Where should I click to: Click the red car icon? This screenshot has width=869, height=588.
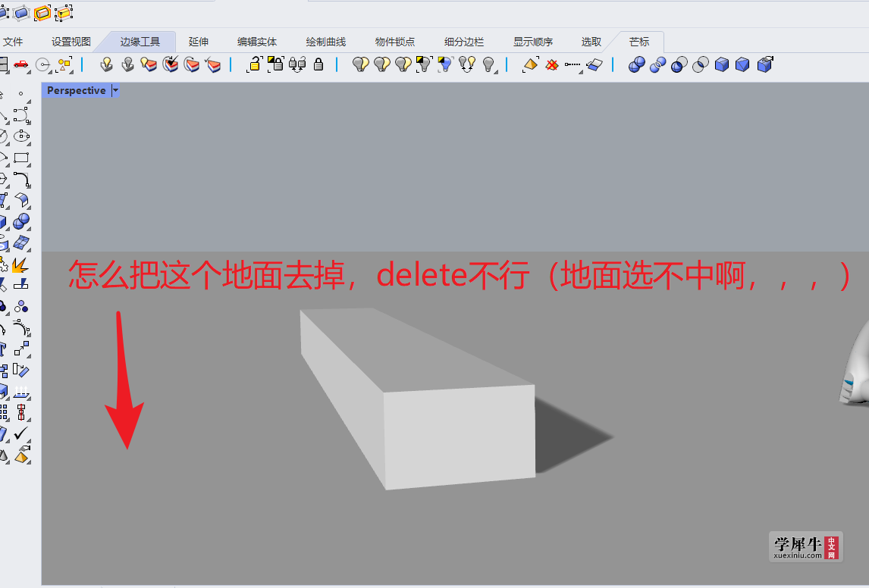point(21,64)
